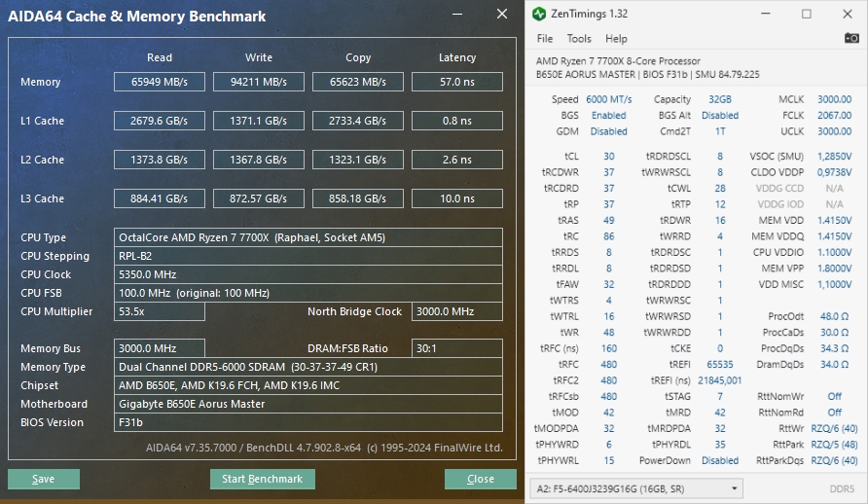Click the PowerDown Disabled value
This screenshot has height=504, width=868.
(720, 460)
